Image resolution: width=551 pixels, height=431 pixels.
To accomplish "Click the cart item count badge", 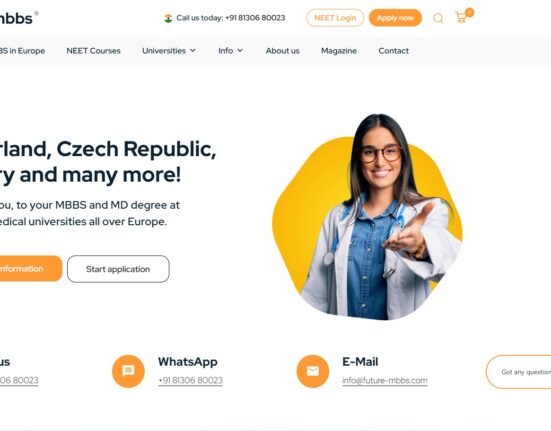I will tap(469, 13).
